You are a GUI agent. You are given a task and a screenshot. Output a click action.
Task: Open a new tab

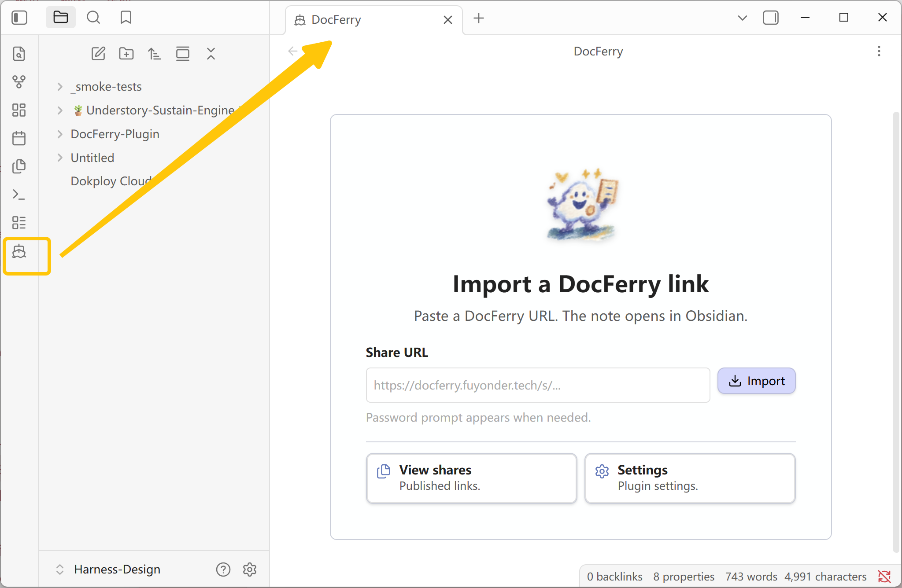coord(479,18)
